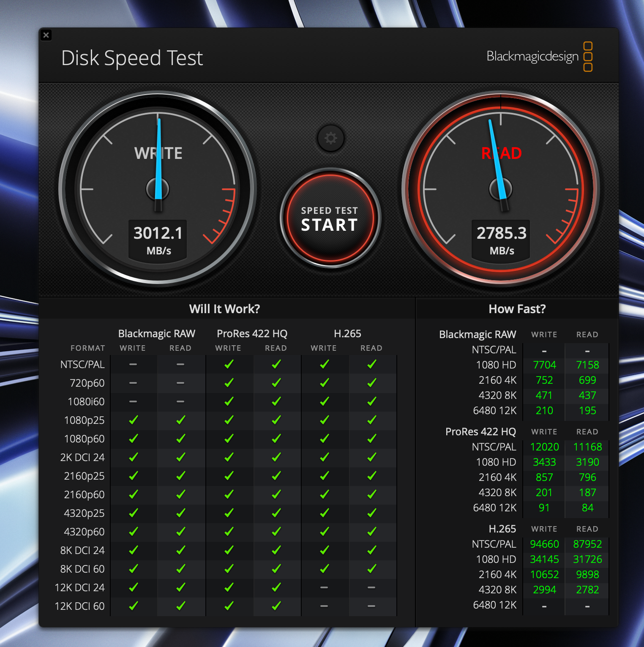Screen dimensions: 644x647
Task: Click 1080p60 Blackmagic RAW read checkmark
Action: (181, 439)
